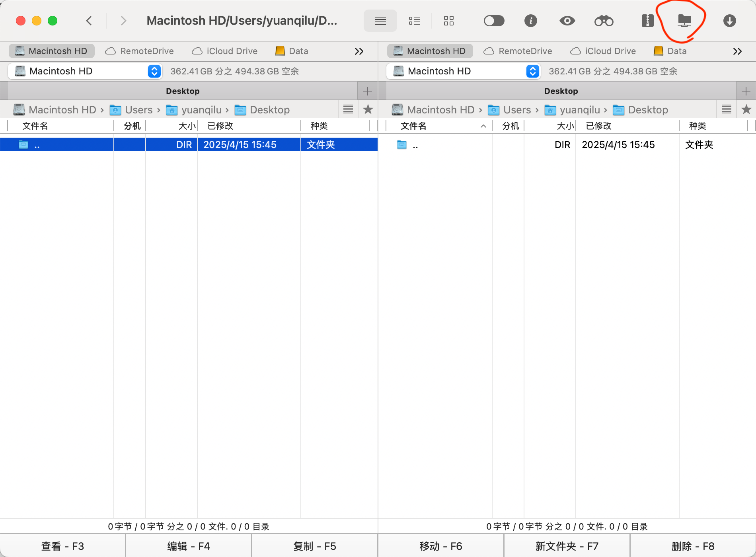Viewport: 756px width, 557px height.
Task: Toggle the hidden files switch
Action: coord(494,20)
